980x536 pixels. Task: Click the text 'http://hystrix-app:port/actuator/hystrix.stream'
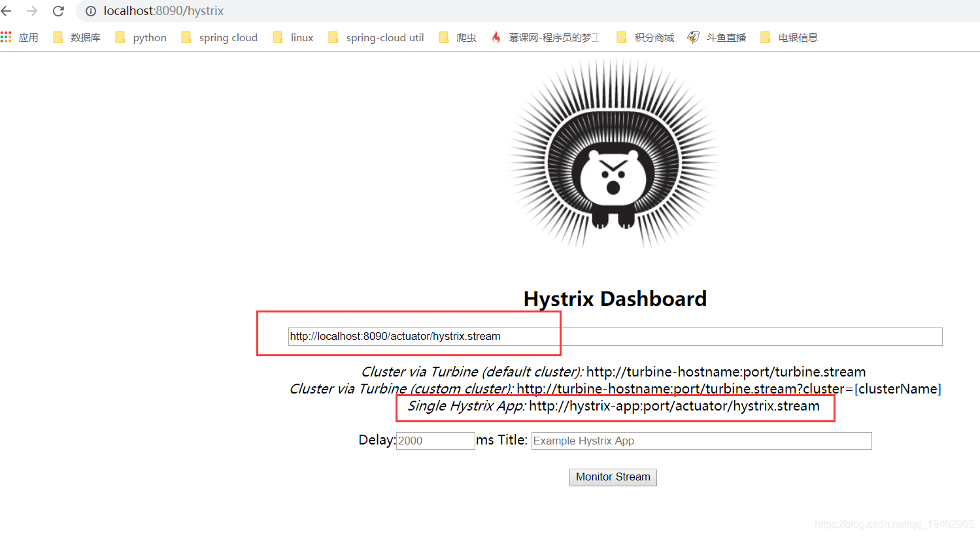point(674,406)
